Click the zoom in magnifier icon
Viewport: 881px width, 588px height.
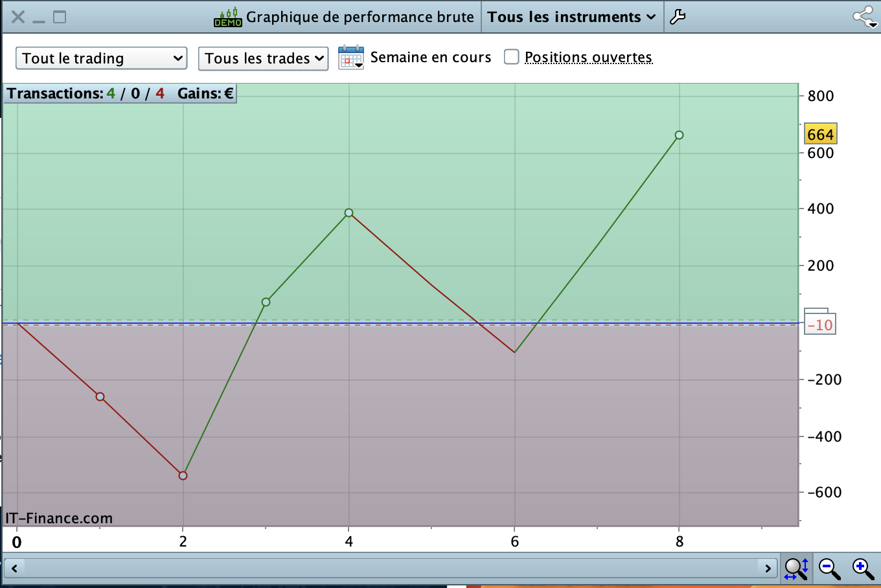[863, 568]
